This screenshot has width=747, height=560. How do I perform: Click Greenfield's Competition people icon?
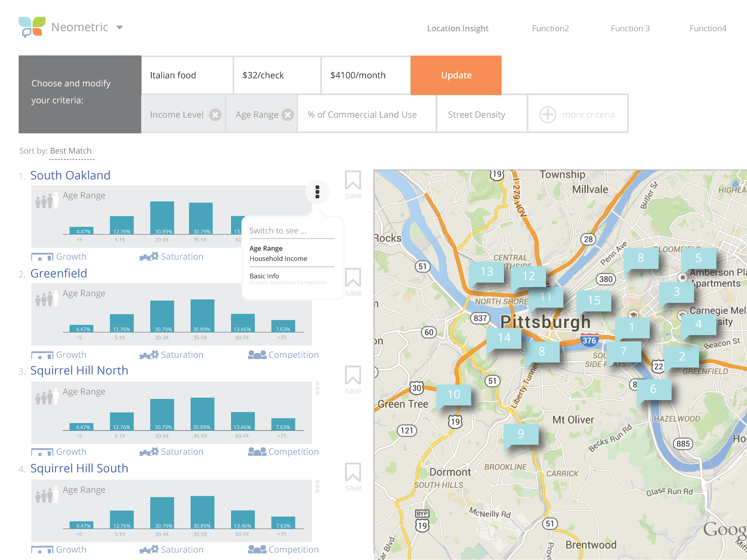pyautogui.click(x=257, y=355)
